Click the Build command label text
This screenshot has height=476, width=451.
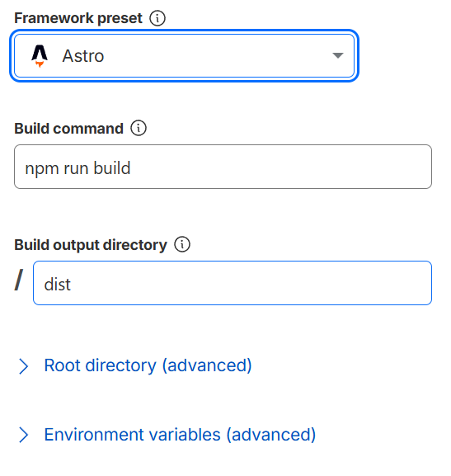(68, 129)
